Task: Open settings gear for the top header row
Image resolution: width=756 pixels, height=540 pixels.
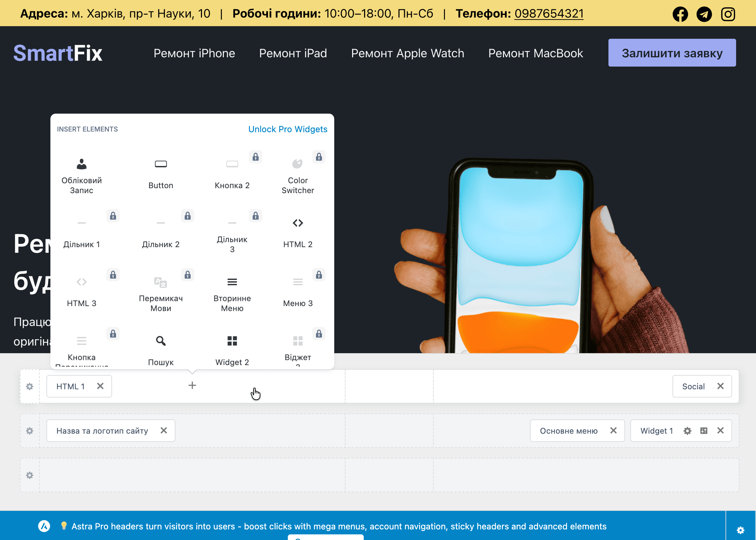Action: [x=30, y=386]
